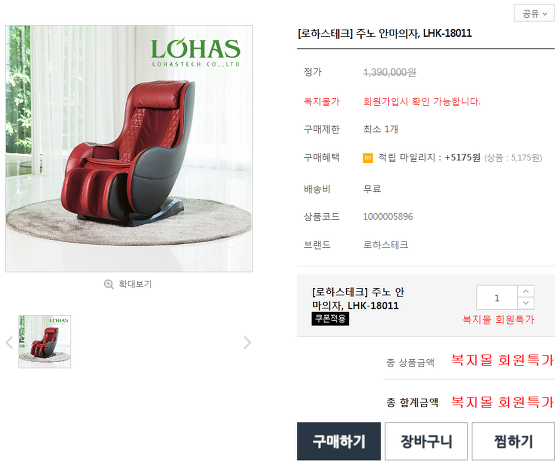The image size is (560, 467).
Task: Open the 공유 share dropdown
Action: click(534, 14)
